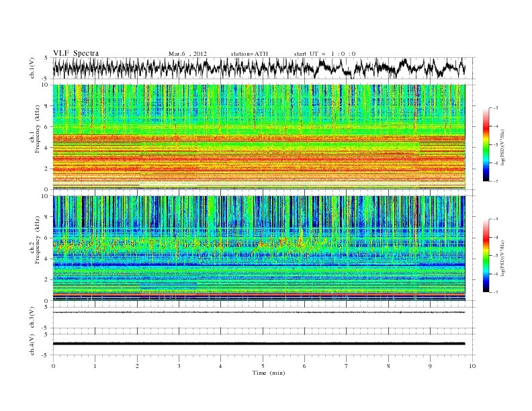Click the "9" time axis tick label
Screen dimensions: 532x411
(x=430, y=366)
